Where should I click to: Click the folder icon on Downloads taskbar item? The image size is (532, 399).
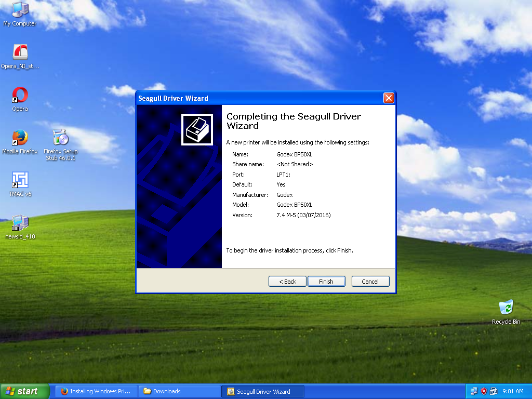point(147,391)
